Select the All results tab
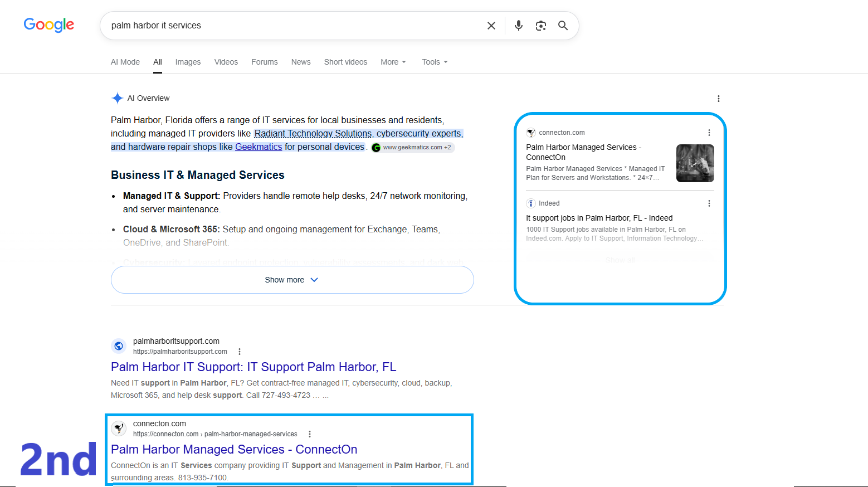Image resolution: width=868 pixels, height=487 pixels. pyautogui.click(x=158, y=62)
